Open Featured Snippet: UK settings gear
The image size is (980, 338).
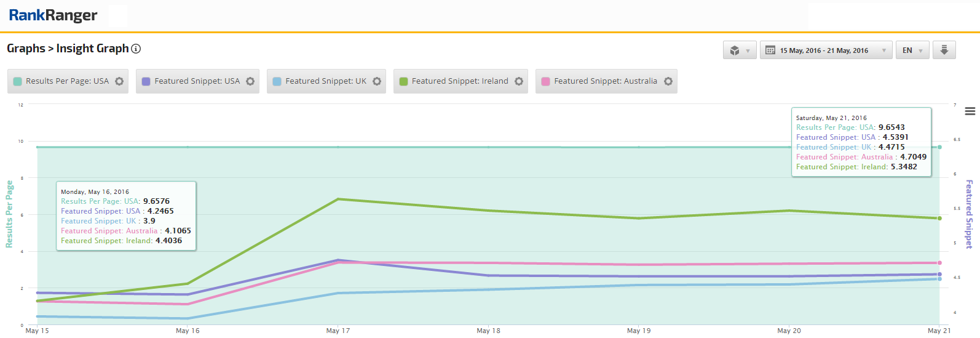[377, 81]
